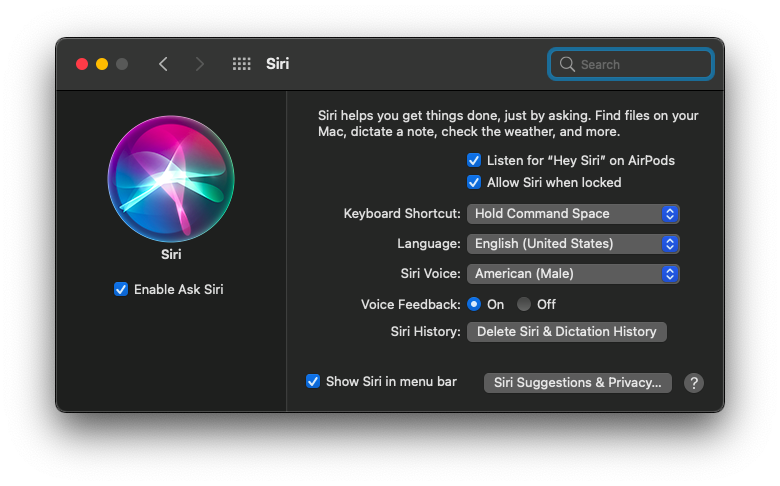Close the Siri preferences window
The width and height of the screenshot is (780, 486).
[82, 64]
